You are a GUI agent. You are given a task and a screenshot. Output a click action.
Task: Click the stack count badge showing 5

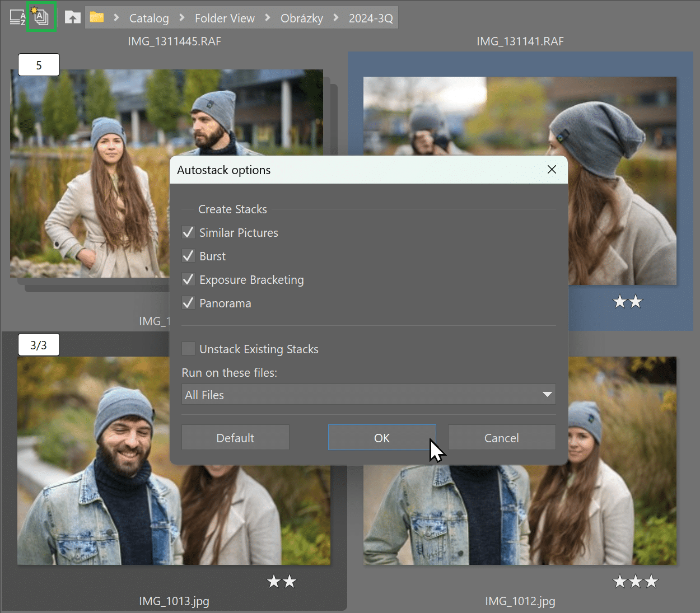39,65
